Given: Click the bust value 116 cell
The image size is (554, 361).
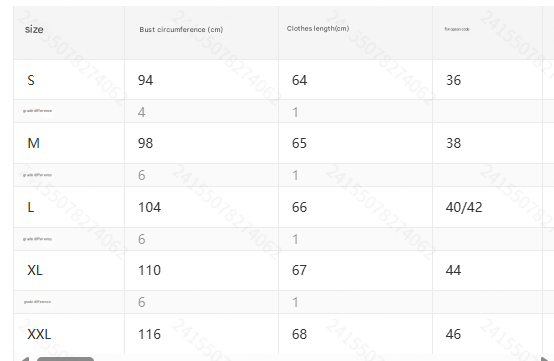Looking at the screenshot, I should [201, 334].
